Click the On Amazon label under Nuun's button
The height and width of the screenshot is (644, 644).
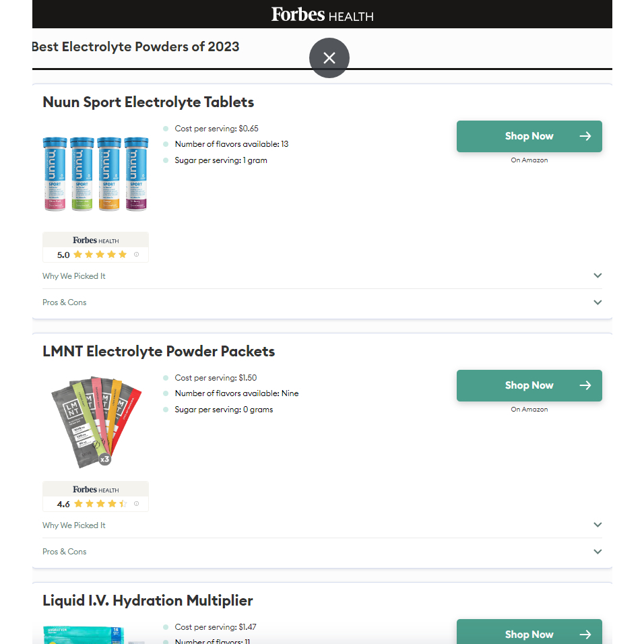pos(529,160)
